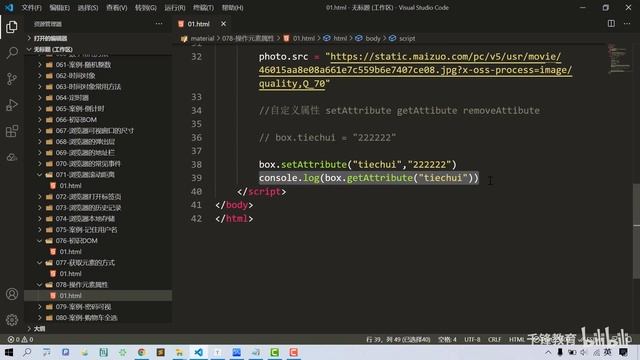Open the Run (R) menu
Image resolution: width=640 pixels, height=360 pixels.
pyautogui.click(x=175, y=7)
